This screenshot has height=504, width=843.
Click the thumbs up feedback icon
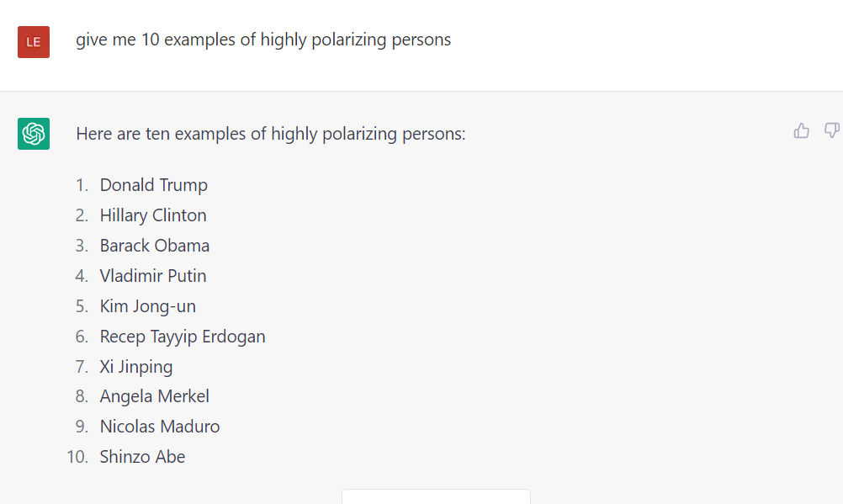click(802, 130)
